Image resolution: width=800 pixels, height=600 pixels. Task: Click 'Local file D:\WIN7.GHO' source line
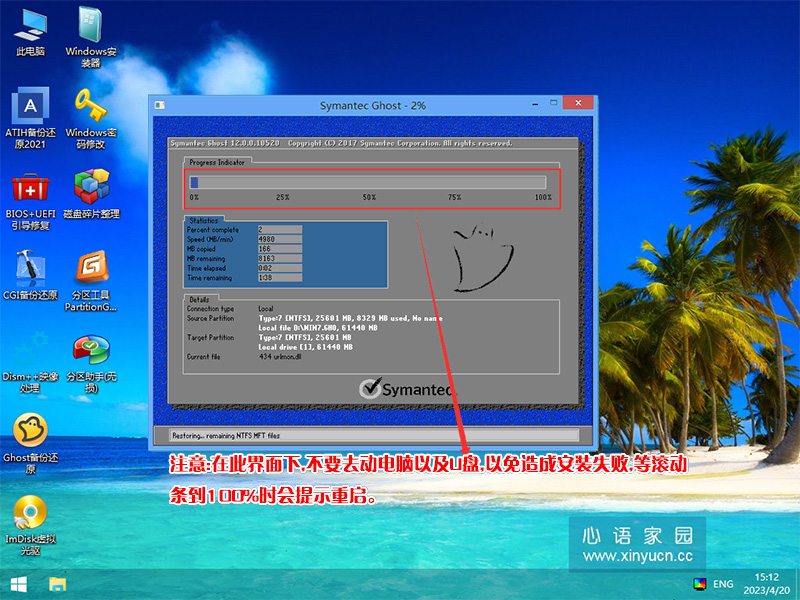tap(318, 328)
